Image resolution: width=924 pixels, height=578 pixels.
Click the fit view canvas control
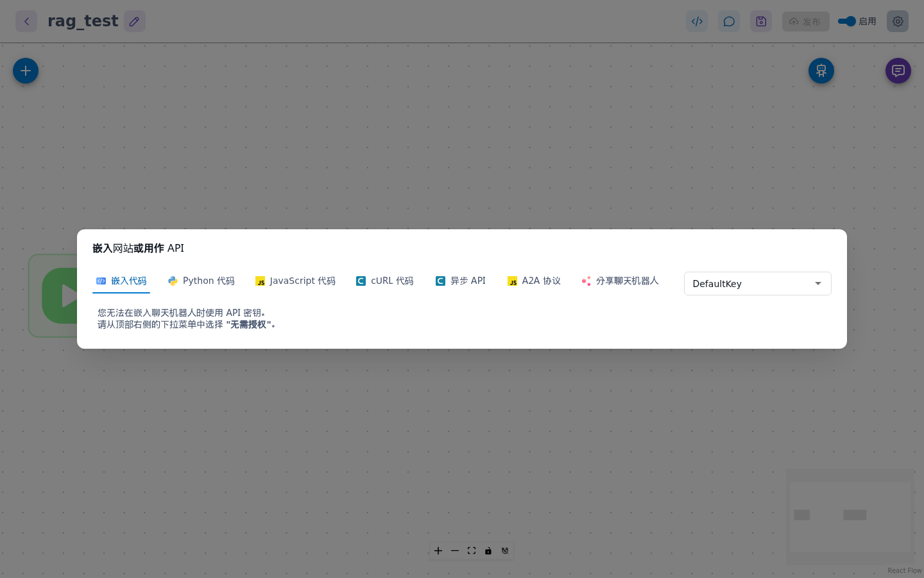472,551
